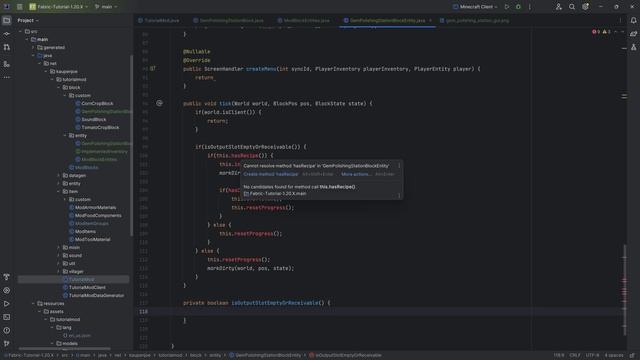The height and width of the screenshot is (360, 640).
Task: Open more run actions menu
Action: click(530, 7)
